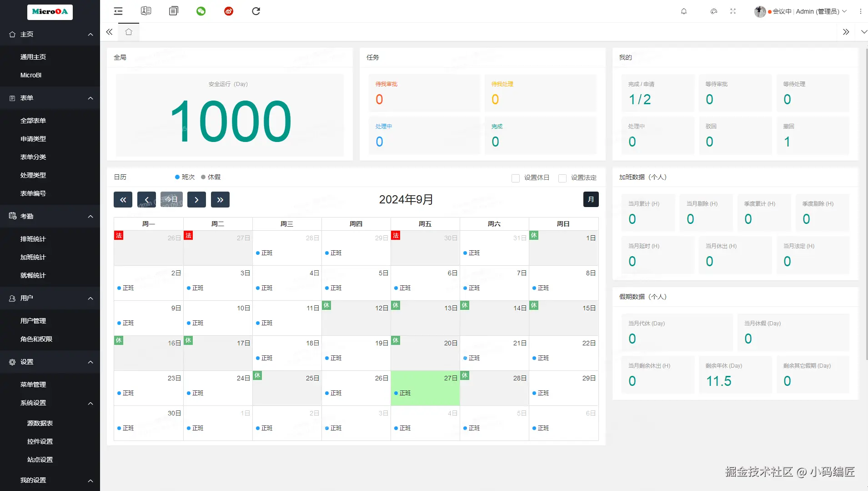The width and height of the screenshot is (868, 491).
Task: Click the document list icon in toolbar
Action: point(174,11)
